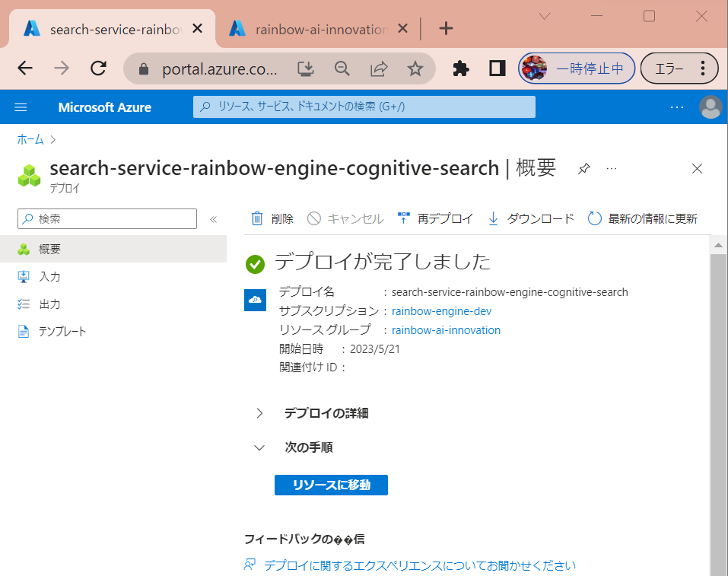The height and width of the screenshot is (576, 728).
Task: Click the キャンセル toolbar button
Action: [345, 218]
